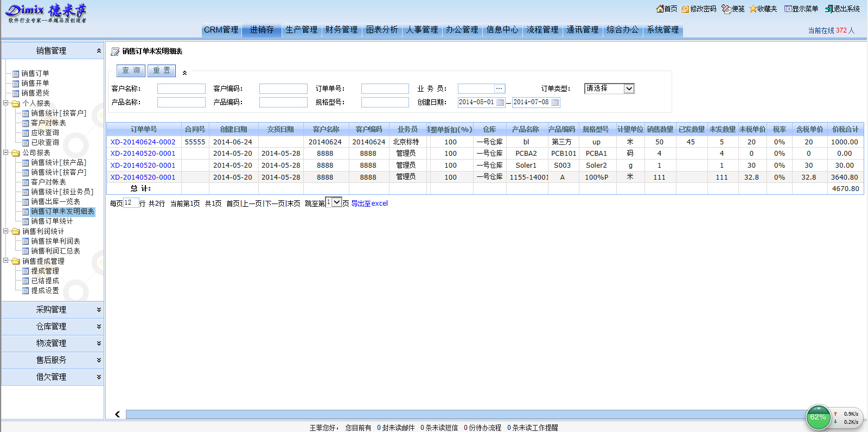Click the 62% network speed widget
This screenshot has height=432, width=868.
(819, 417)
